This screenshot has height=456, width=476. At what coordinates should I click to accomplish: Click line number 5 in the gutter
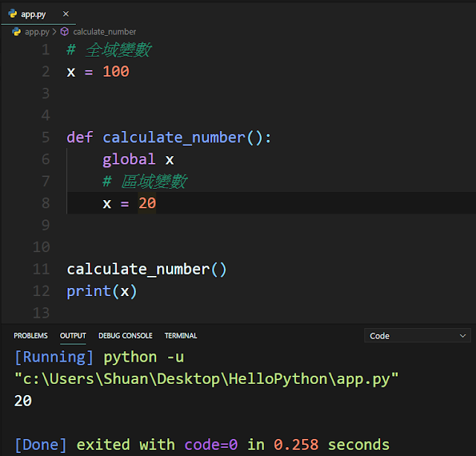(46, 137)
